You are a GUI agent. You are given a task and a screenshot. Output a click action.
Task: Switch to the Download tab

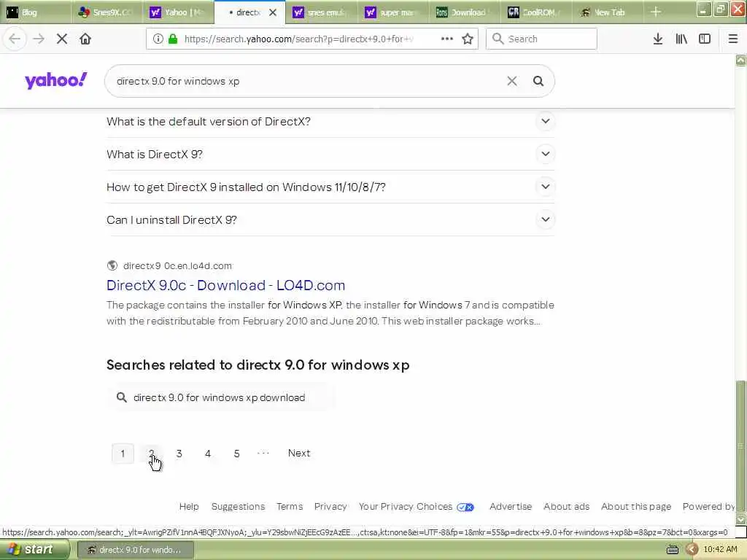pyautogui.click(x=465, y=12)
